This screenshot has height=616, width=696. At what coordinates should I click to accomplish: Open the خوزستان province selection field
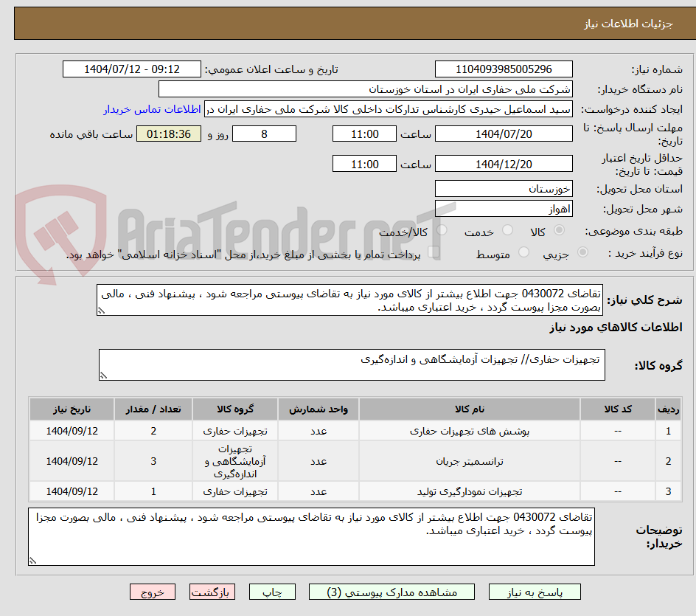[x=504, y=188]
